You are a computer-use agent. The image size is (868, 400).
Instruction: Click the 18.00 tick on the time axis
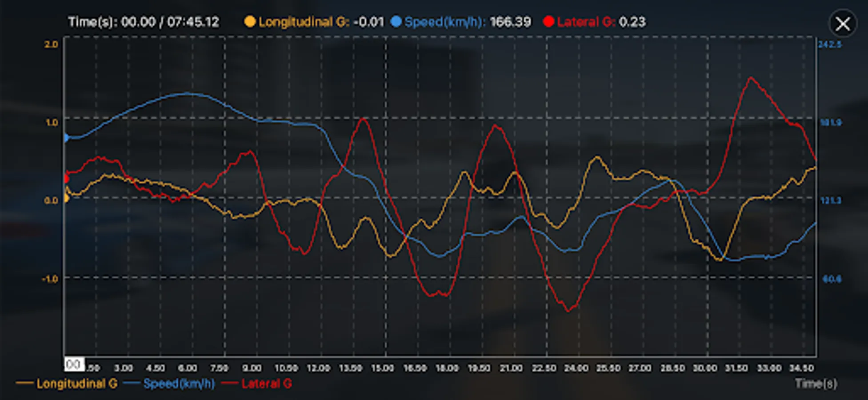pos(447,368)
